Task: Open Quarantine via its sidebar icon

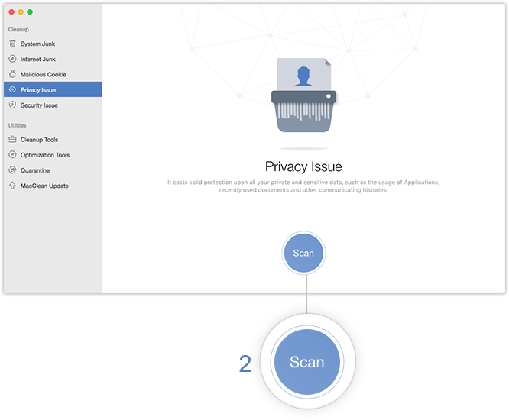Action: click(x=12, y=170)
